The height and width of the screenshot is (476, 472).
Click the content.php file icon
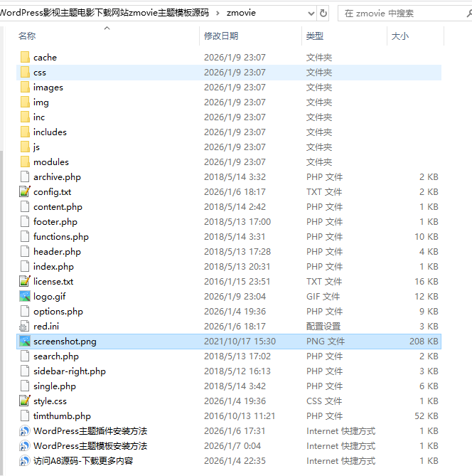click(x=25, y=206)
